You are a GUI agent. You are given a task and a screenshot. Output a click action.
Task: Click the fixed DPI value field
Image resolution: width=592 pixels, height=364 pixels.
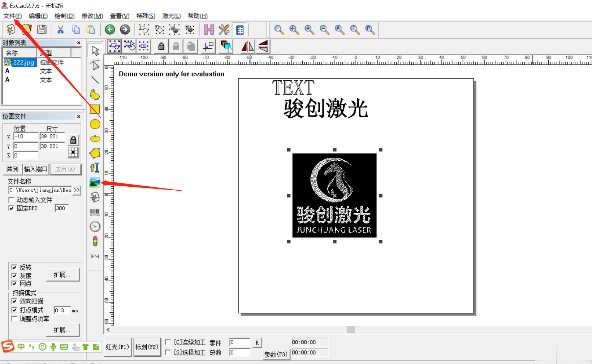(x=62, y=208)
